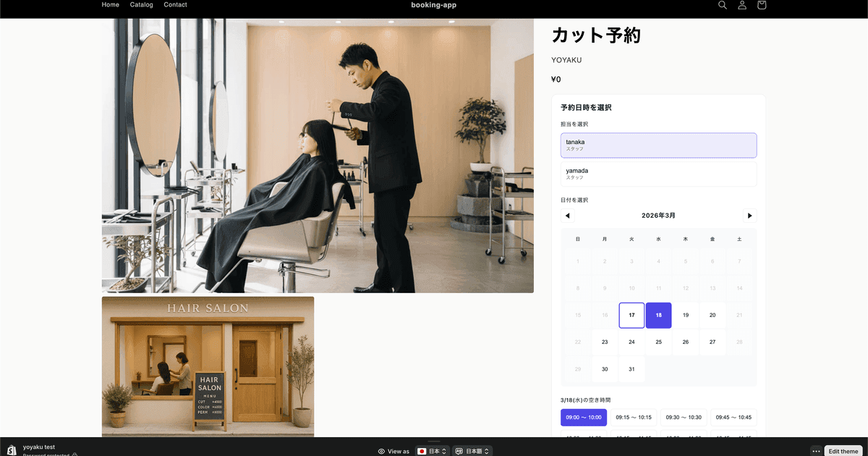
Task: Open the Contact page from navigation
Action: coord(175,4)
